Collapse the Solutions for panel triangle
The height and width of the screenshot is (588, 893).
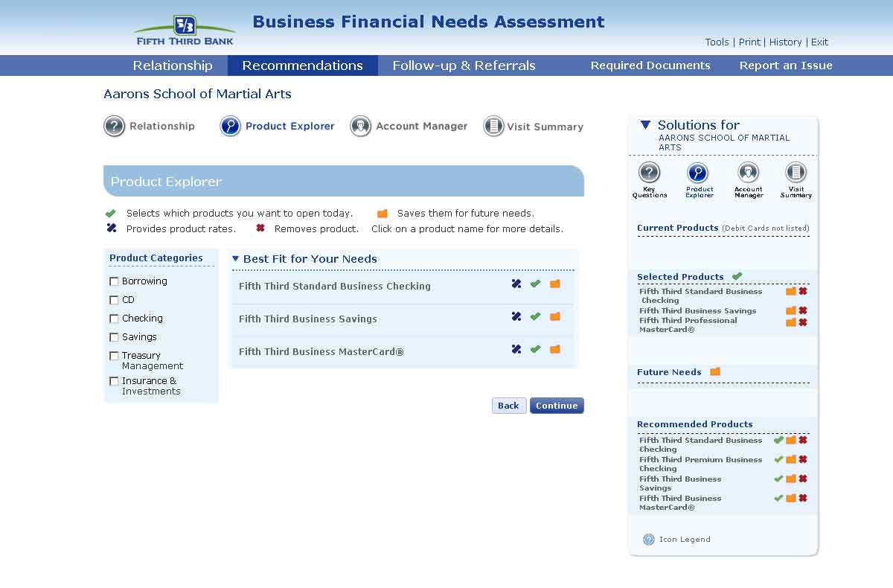pos(645,125)
